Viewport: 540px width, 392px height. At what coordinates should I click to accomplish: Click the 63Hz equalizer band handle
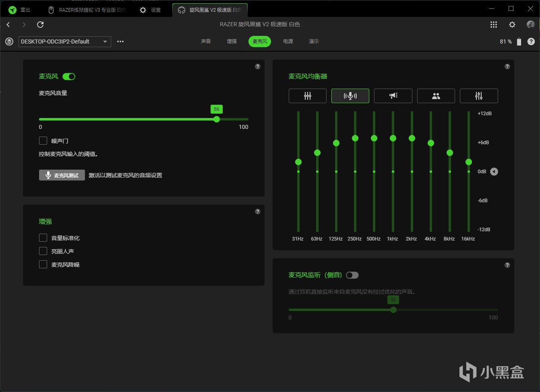pyautogui.click(x=317, y=153)
